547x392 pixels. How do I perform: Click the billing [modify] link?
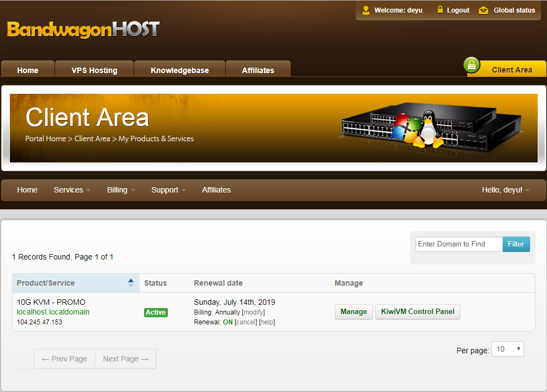tap(253, 312)
